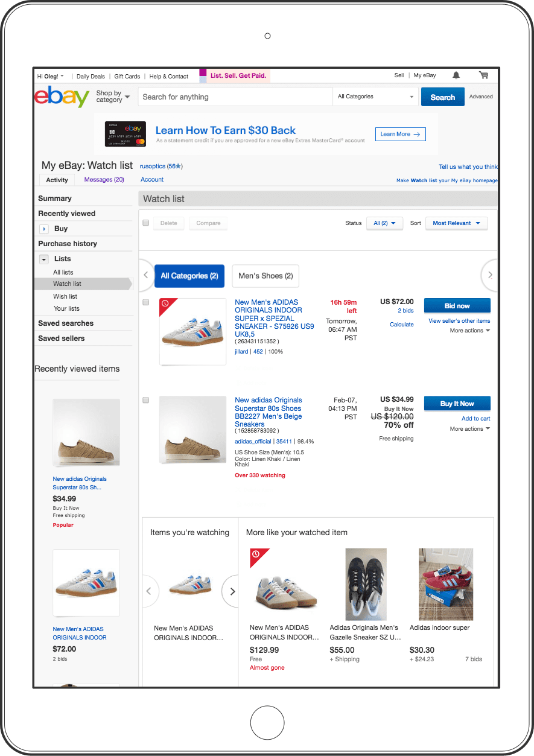Go to previous watched item in carousel

coord(149,591)
